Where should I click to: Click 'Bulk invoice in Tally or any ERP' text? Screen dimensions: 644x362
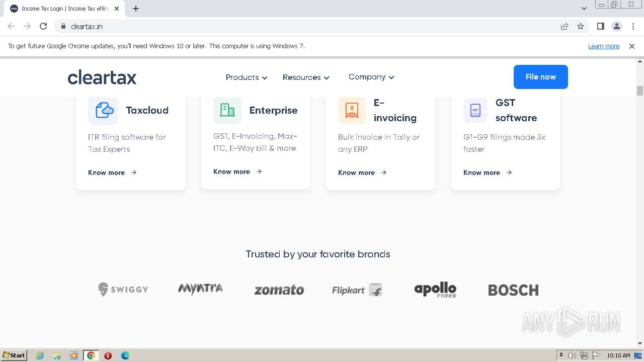tap(379, 143)
